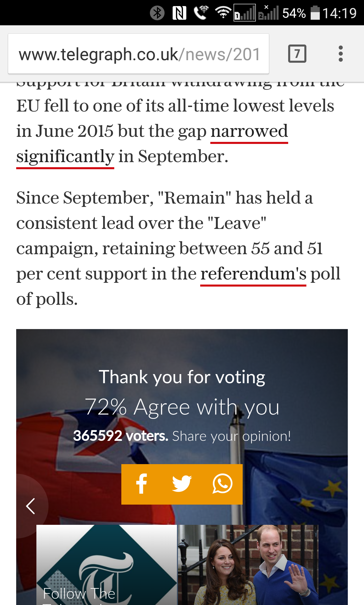
Task: Tap the Wi-Fi signal indicator
Action: coord(223,13)
